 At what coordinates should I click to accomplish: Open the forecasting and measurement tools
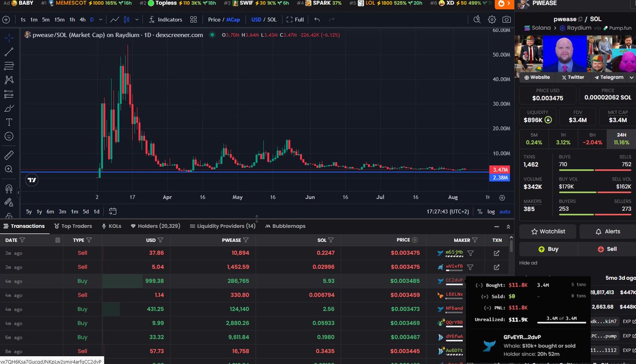pyautogui.click(x=9, y=94)
